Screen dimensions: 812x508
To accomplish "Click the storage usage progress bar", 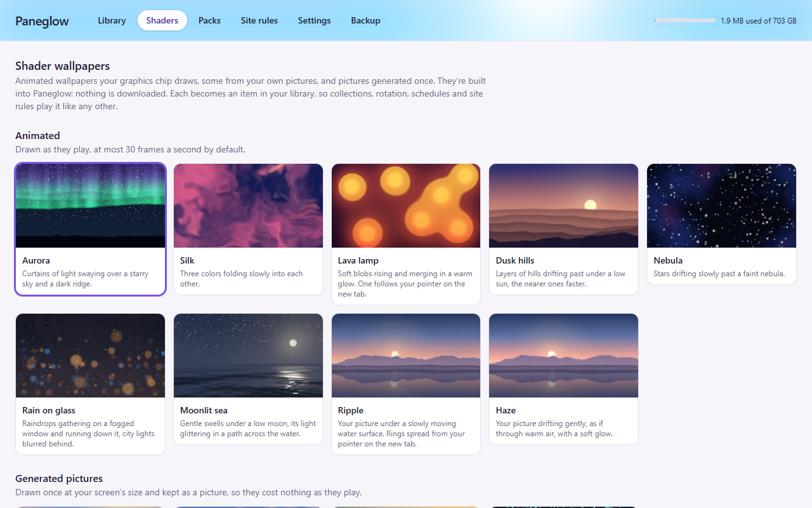I will (x=685, y=20).
